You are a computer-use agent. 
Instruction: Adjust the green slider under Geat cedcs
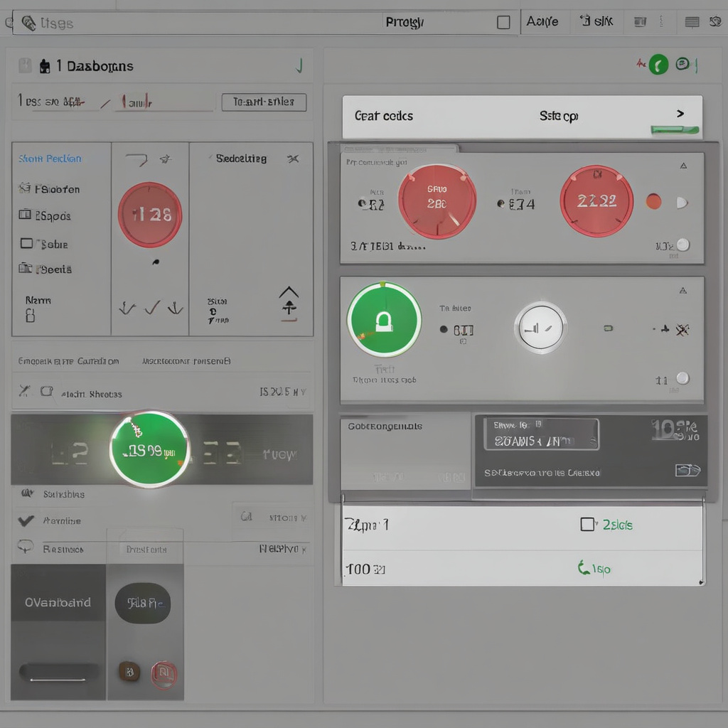(x=675, y=130)
